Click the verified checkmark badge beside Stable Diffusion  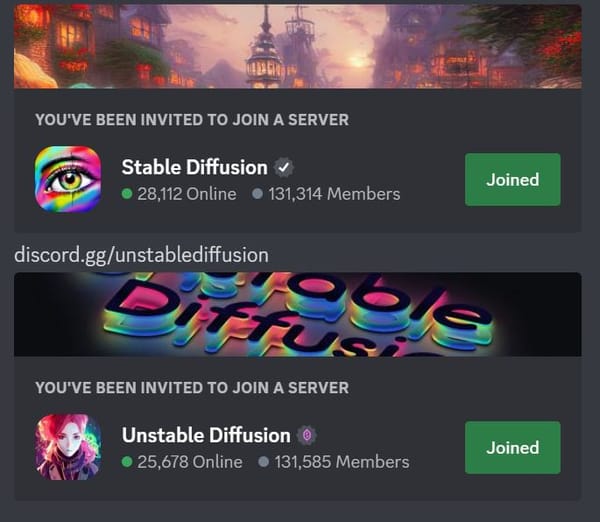point(284,168)
